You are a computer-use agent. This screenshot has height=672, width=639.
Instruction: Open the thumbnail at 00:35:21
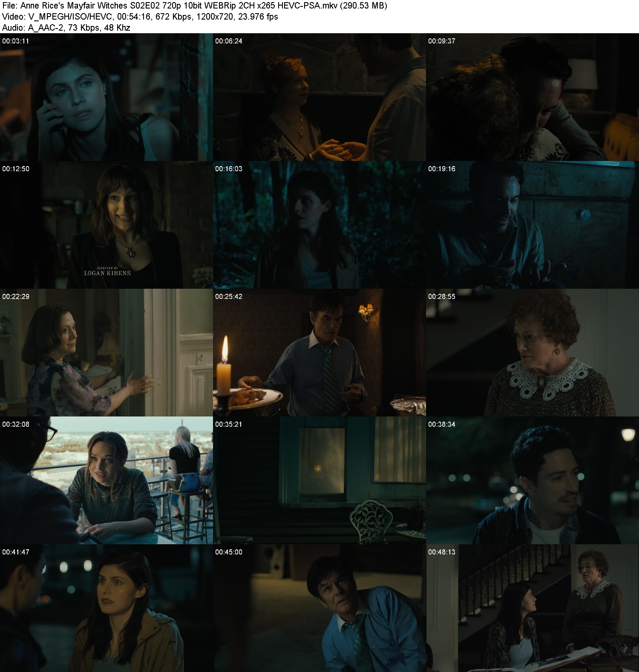tap(319, 480)
